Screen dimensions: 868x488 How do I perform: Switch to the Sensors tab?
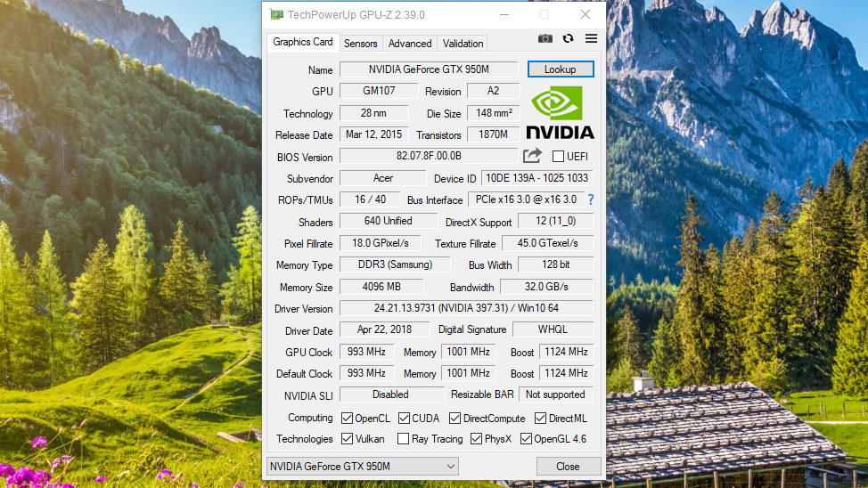(x=361, y=43)
